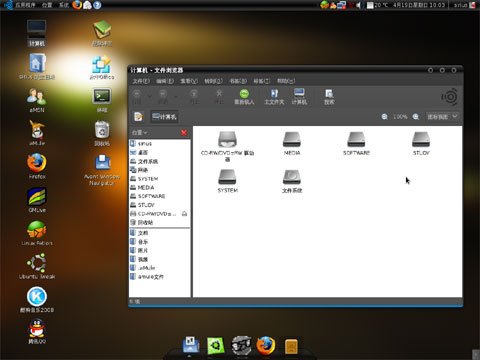Viewport: 480px width, 360px height.
Task: Reset zoom by clicking 100% label
Action: [x=400, y=117]
